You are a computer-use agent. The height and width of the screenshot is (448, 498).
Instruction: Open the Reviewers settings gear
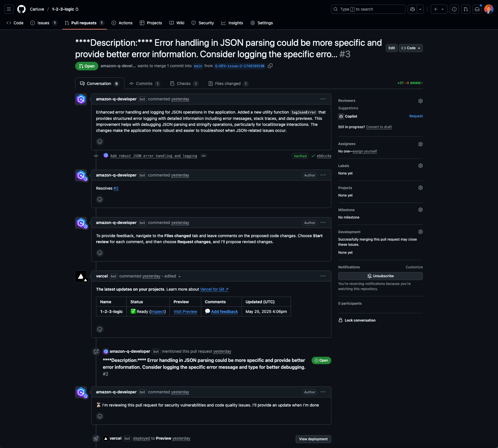click(420, 101)
